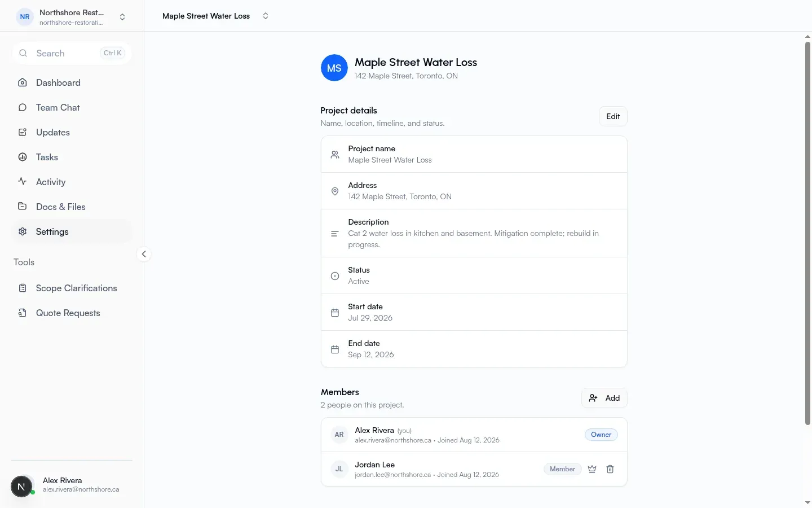Click the page vertical scrollbar

pyautogui.click(x=807, y=233)
